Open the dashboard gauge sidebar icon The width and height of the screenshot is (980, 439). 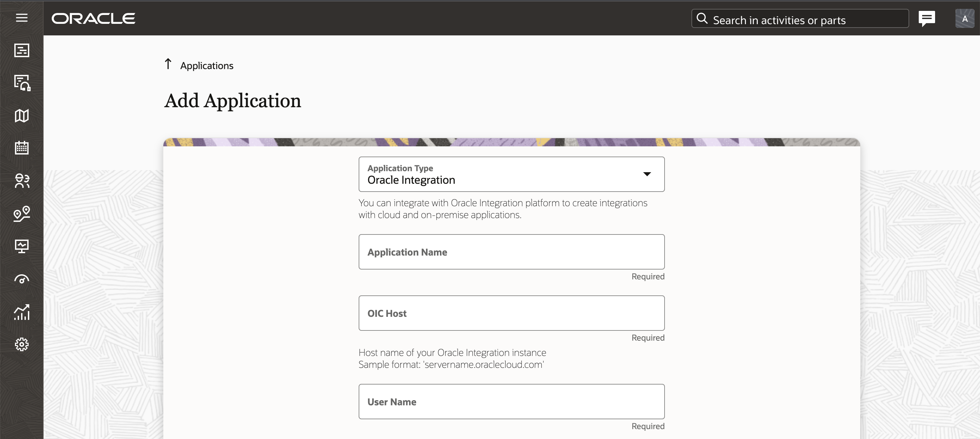(x=22, y=279)
